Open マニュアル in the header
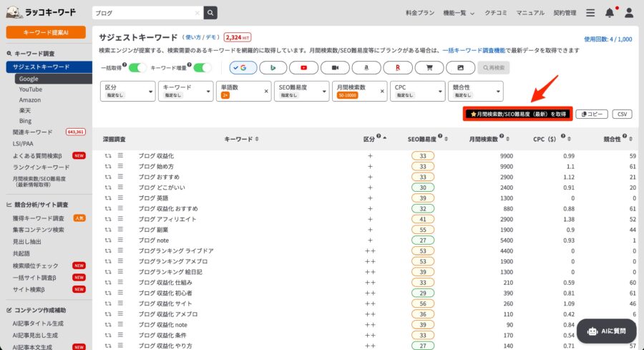644x350 pixels. [x=530, y=13]
